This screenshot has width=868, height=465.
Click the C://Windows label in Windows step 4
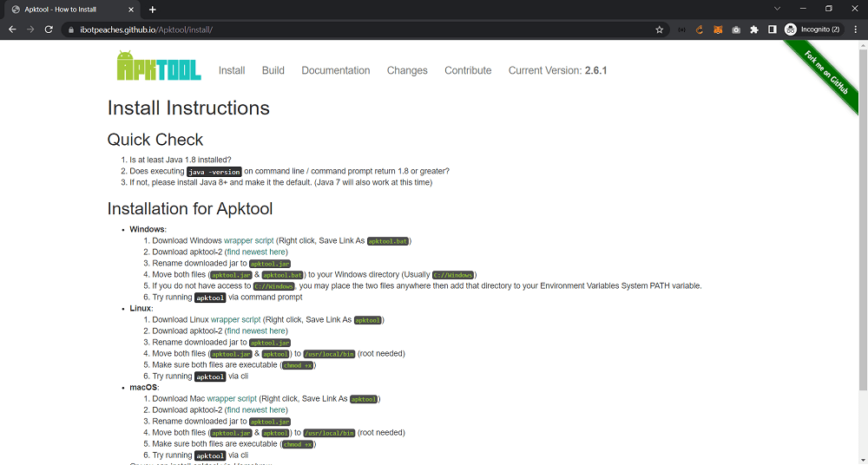coord(453,275)
